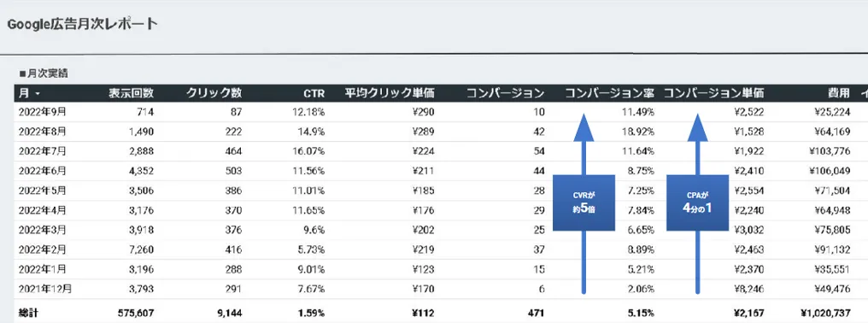
Task: Click the 平均クリック単価 column header
Action: [390, 93]
